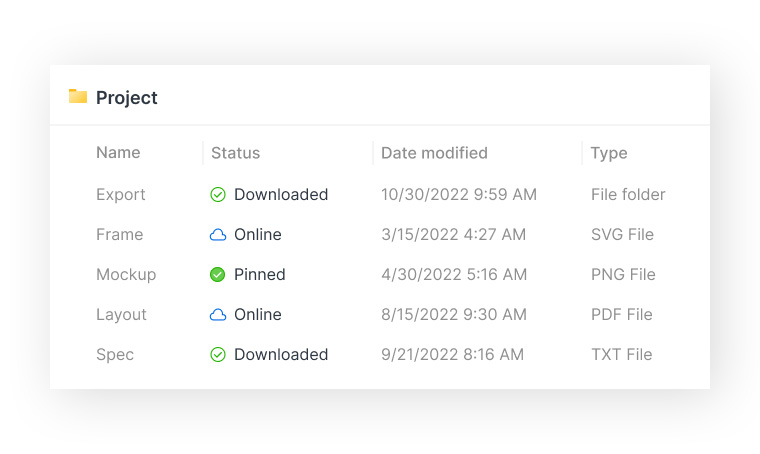Click the Online cloud icon for Frame

(x=218, y=235)
